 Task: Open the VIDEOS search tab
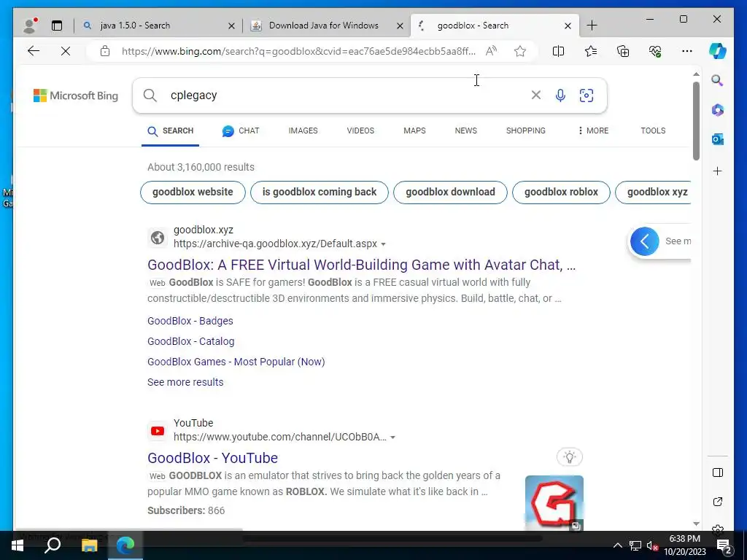pos(360,131)
